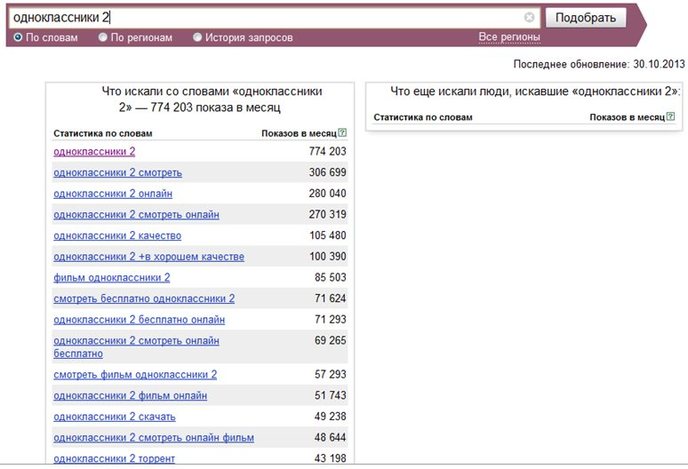Open 'одноклассники 2 скачать' link
The height and width of the screenshot is (469, 688).
[x=115, y=417]
